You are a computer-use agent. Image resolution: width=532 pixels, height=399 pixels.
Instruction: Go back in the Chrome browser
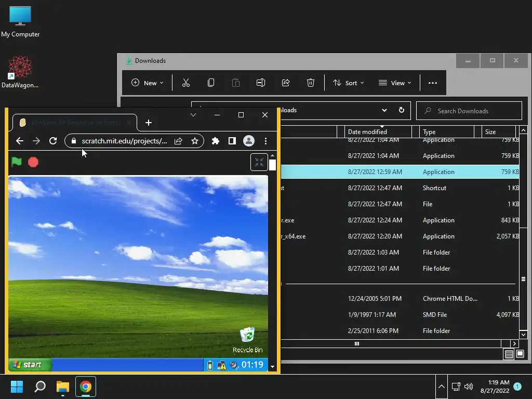point(20,141)
